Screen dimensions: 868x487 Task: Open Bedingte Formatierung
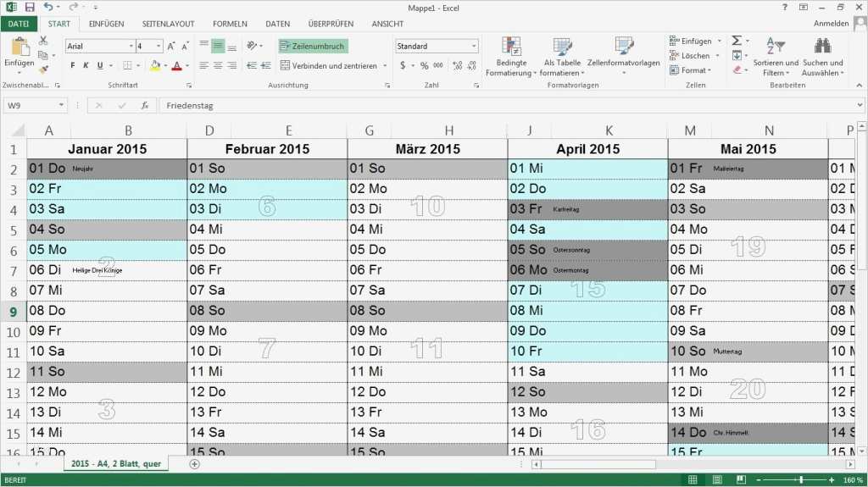pos(511,57)
